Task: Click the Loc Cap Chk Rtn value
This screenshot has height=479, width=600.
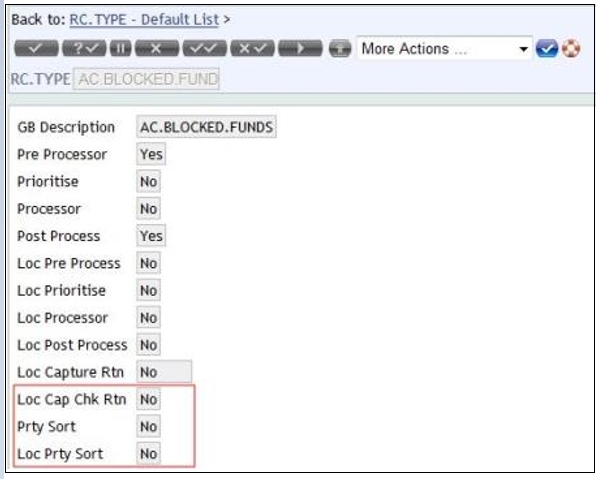Action: point(148,399)
